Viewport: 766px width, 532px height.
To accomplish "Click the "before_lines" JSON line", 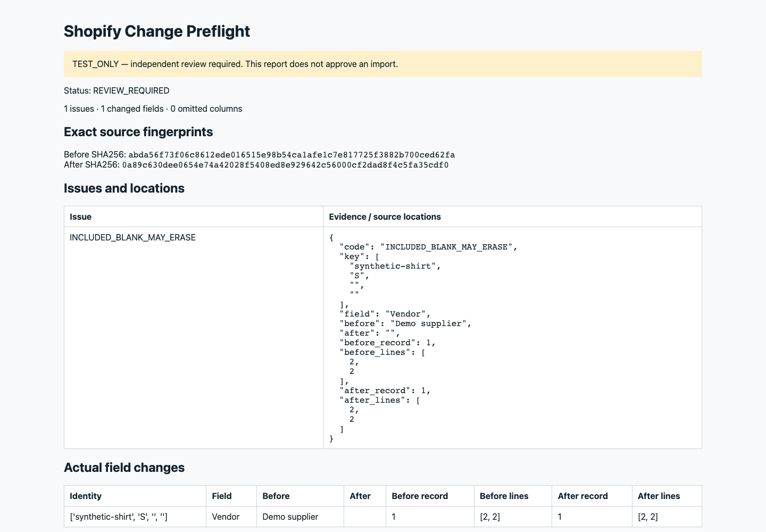I will [x=382, y=352].
